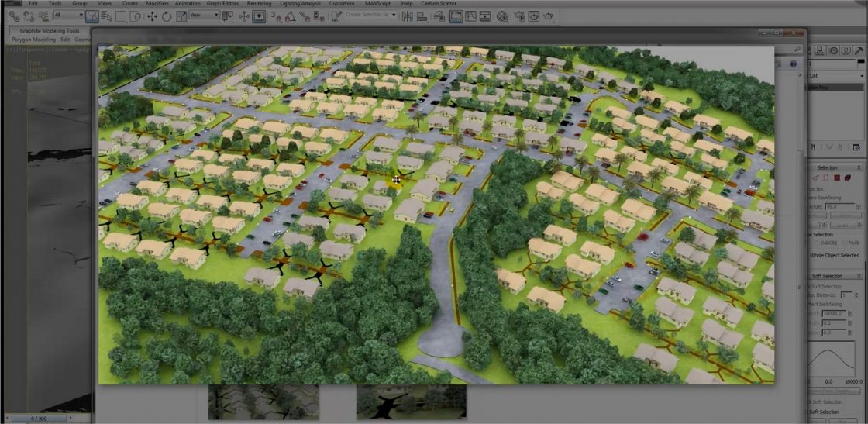868x424 pixels.
Task: Click the Mirror tool icon
Action: tap(408, 16)
